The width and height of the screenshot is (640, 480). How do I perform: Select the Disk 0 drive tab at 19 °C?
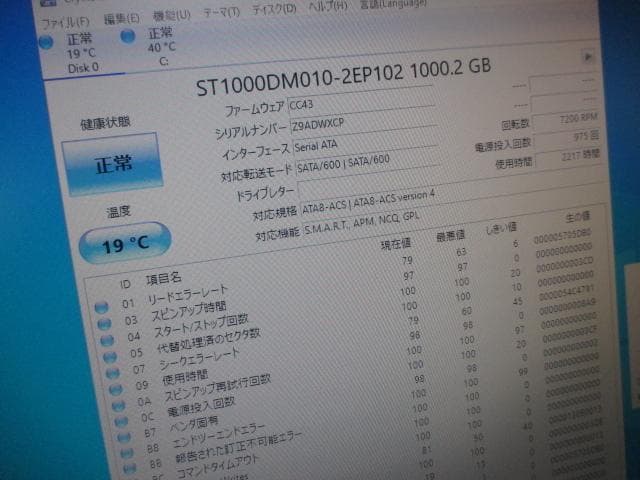[x=82, y=53]
